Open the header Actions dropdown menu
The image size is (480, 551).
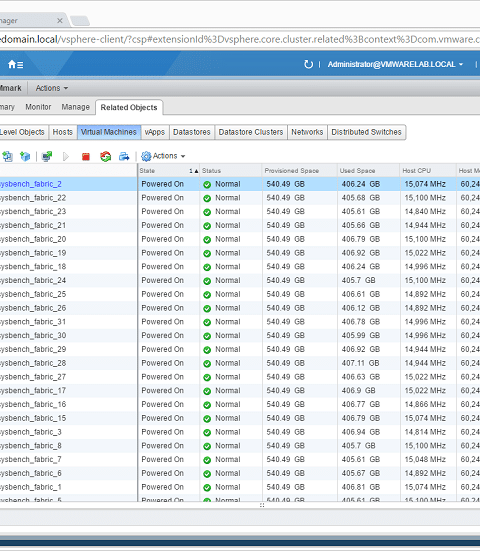52,88
